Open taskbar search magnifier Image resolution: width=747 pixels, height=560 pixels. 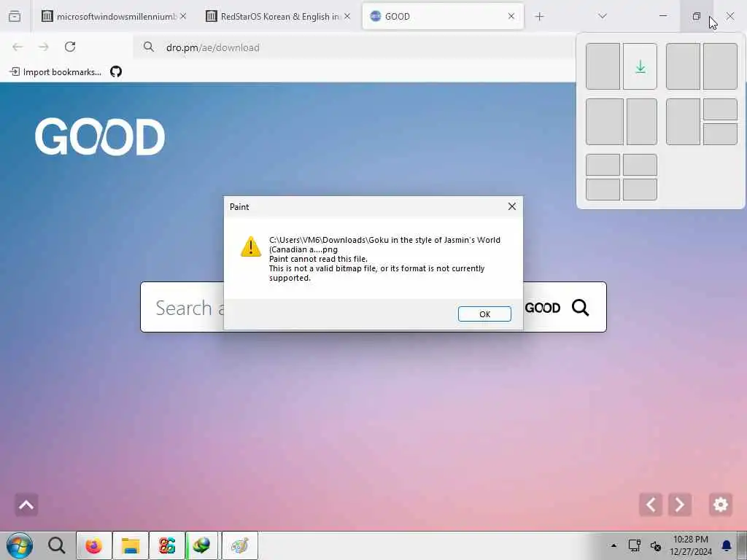click(57, 545)
